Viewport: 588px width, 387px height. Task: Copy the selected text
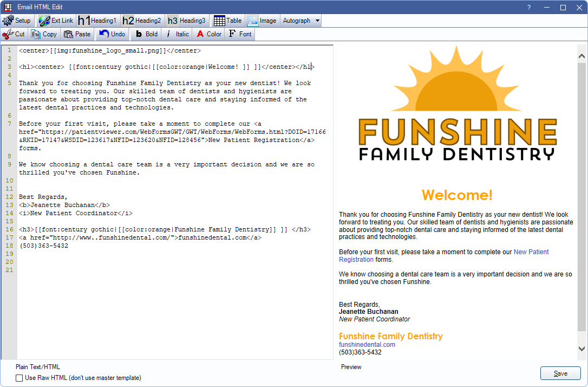pos(44,34)
